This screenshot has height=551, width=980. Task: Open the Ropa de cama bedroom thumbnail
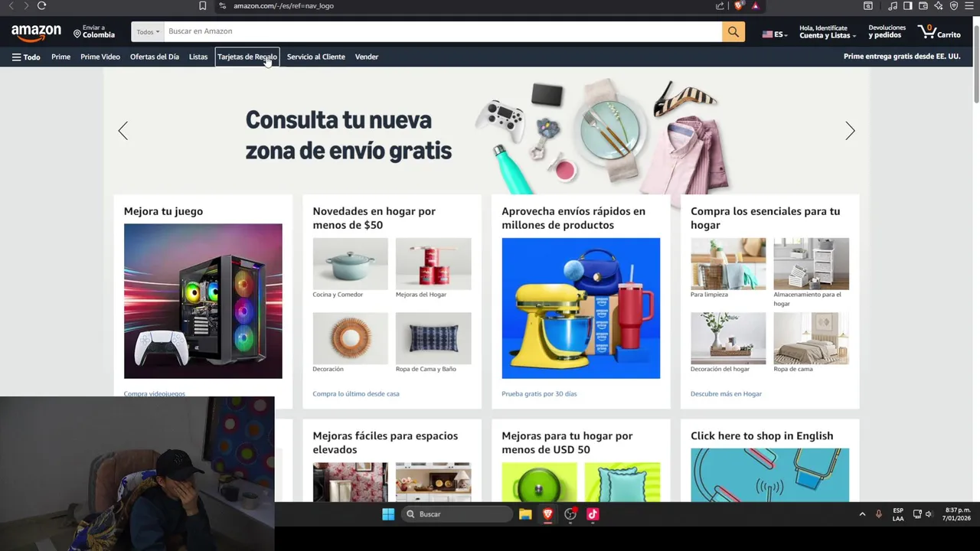click(811, 338)
